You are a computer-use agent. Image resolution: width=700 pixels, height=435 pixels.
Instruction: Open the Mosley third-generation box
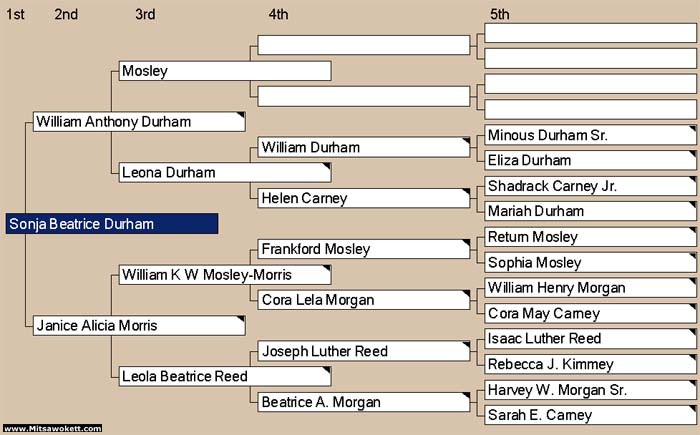(x=225, y=71)
